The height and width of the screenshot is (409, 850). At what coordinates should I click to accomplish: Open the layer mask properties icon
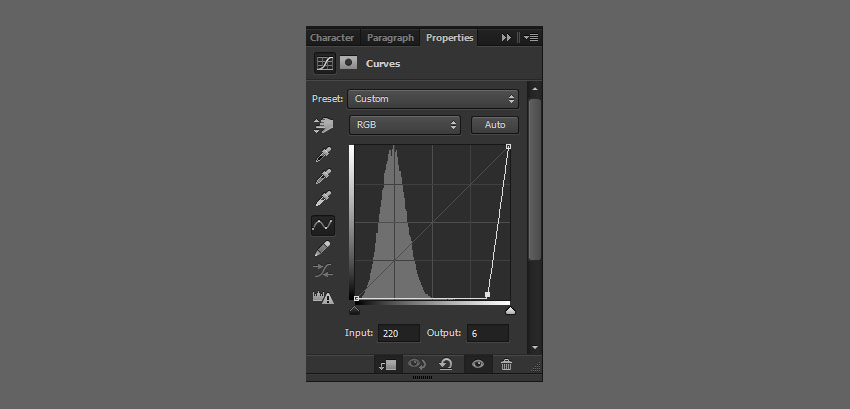coord(348,63)
